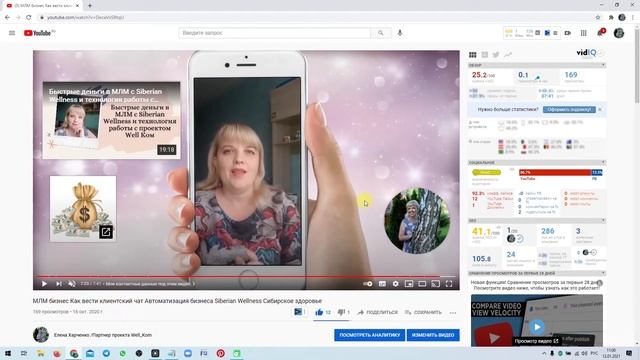
Task: Enter fullscreen mode
Action: pyautogui.click(x=449, y=284)
